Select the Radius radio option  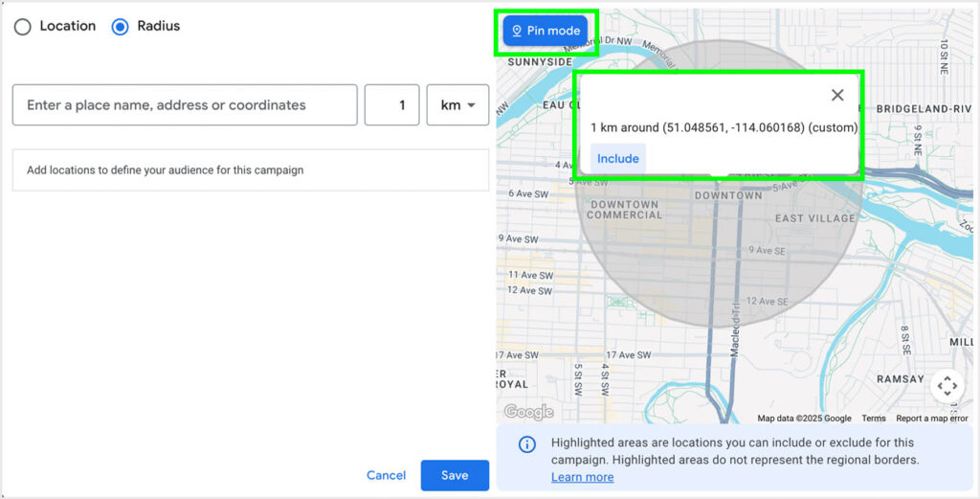click(x=121, y=27)
